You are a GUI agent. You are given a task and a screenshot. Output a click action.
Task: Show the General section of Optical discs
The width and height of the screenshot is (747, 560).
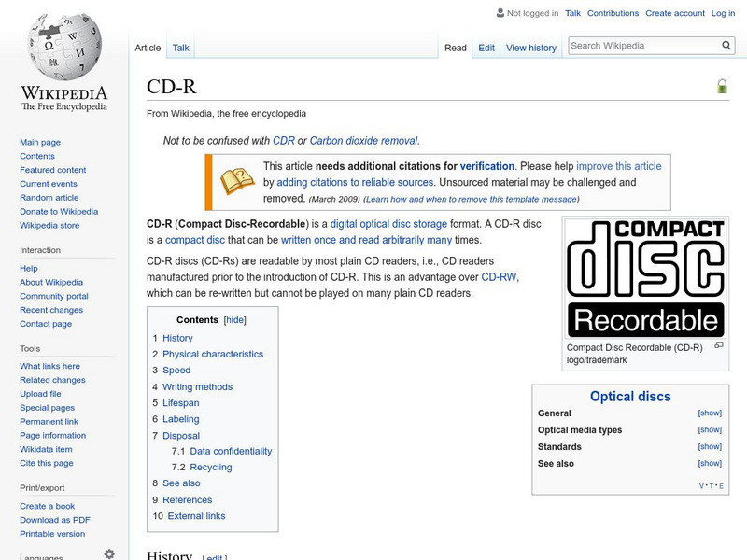tap(710, 413)
